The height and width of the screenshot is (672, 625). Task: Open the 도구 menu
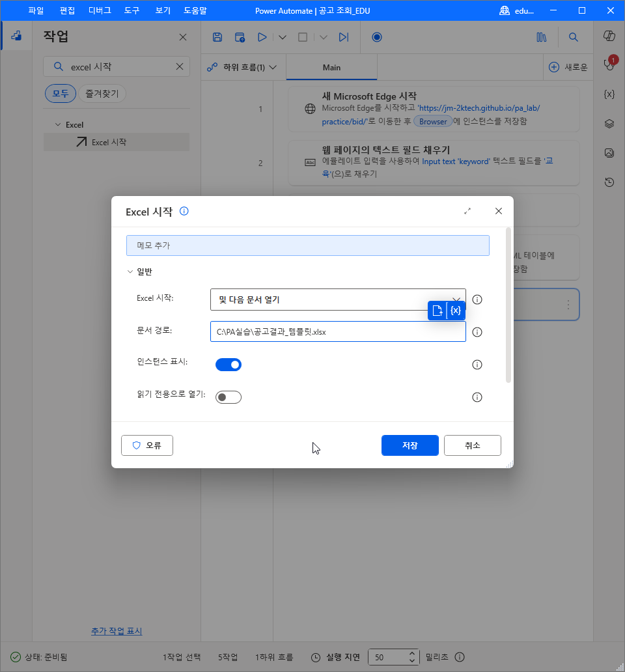[132, 10]
